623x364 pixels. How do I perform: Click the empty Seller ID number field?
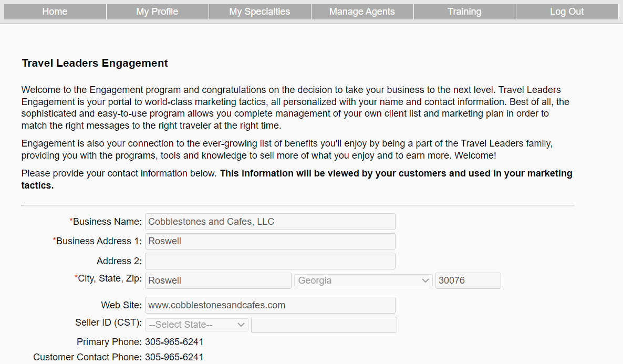(324, 325)
